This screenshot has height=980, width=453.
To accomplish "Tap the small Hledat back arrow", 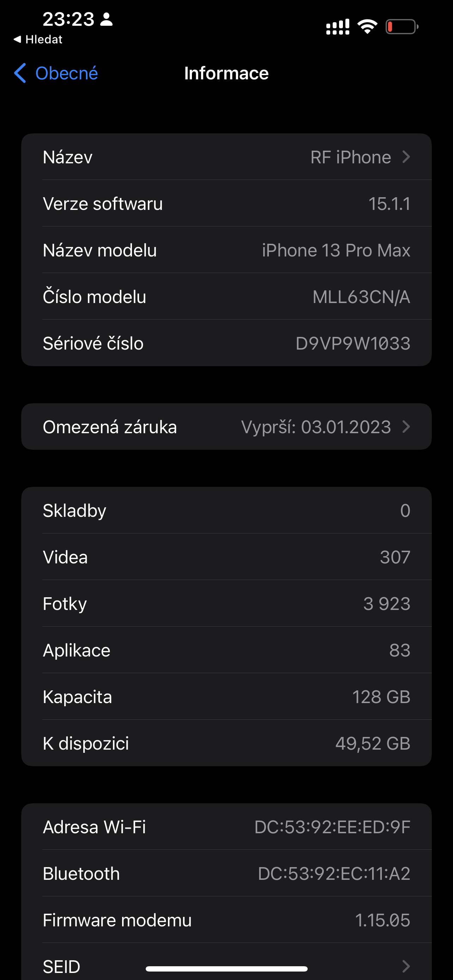I will point(17,39).
